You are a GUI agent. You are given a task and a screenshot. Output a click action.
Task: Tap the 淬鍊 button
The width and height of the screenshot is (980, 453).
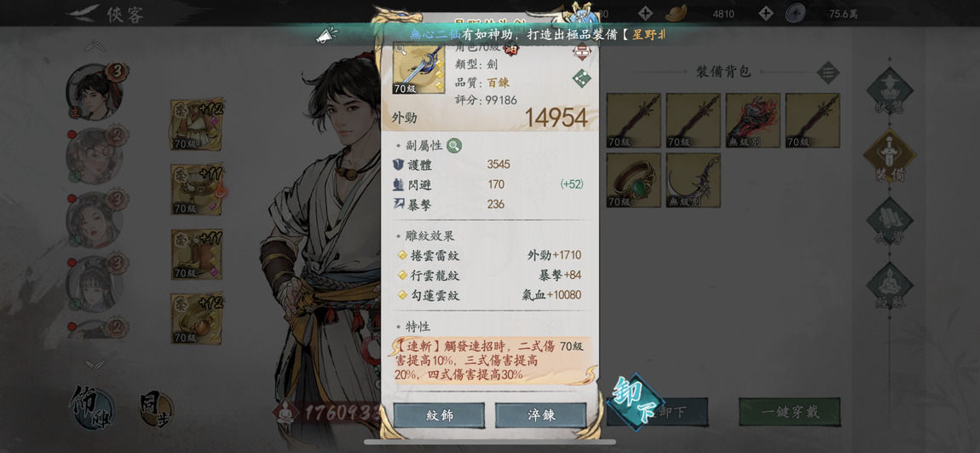pos(540,415)
